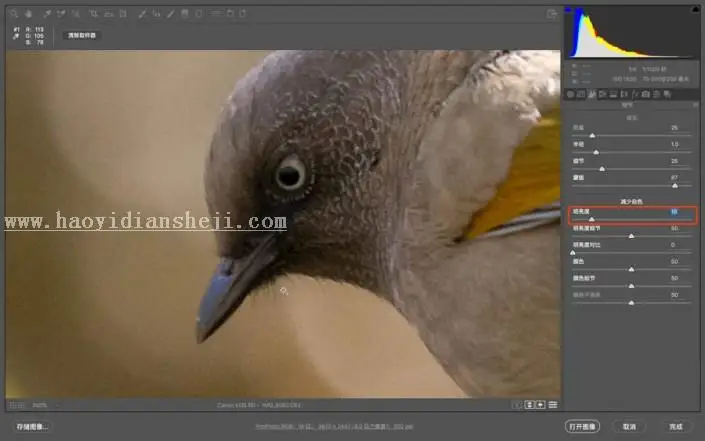Select the Radial Filter tool
705x441 pixels.
[x=199, y=14]
